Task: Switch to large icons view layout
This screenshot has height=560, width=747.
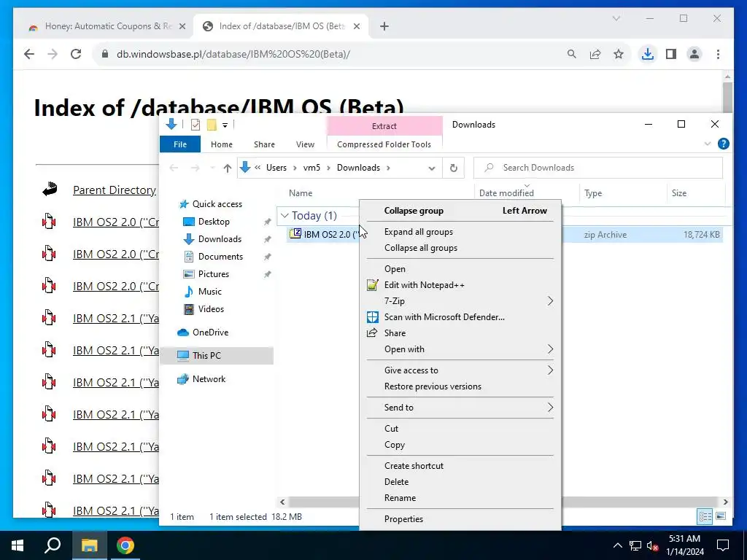Action: click(721, 516)
